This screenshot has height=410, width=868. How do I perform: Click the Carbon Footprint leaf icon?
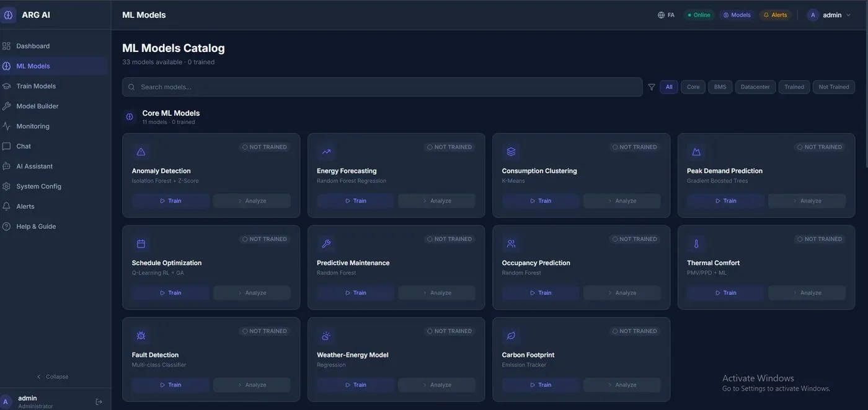(511, 336)
